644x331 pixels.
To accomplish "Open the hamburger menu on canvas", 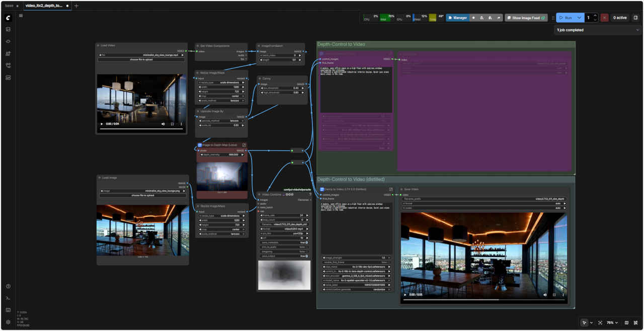I will click(21, 16).
